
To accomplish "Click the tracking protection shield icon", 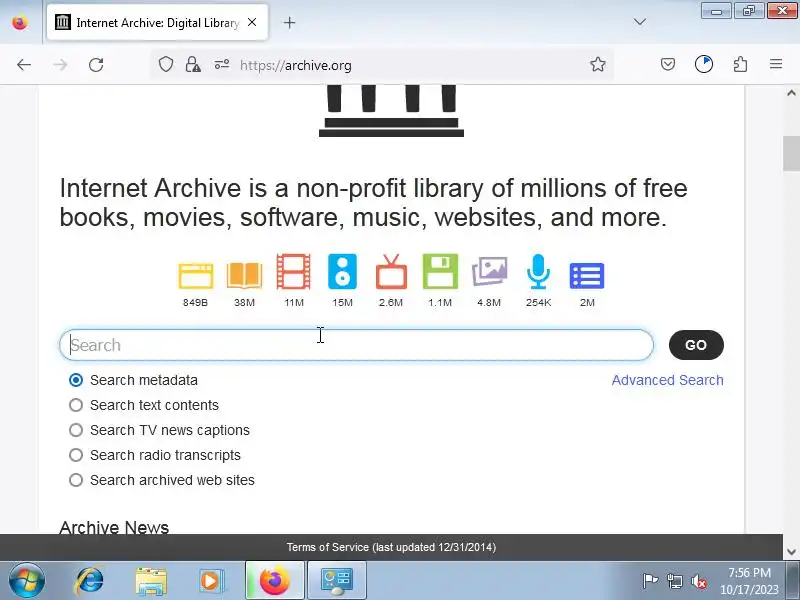I will coord(166,65).
